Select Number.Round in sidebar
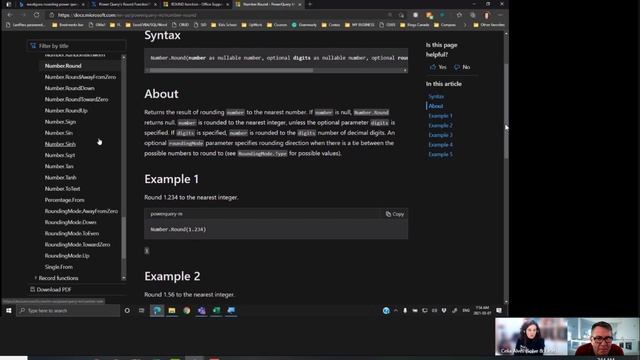This screenshot has height=360, width=640. point(63,66)
